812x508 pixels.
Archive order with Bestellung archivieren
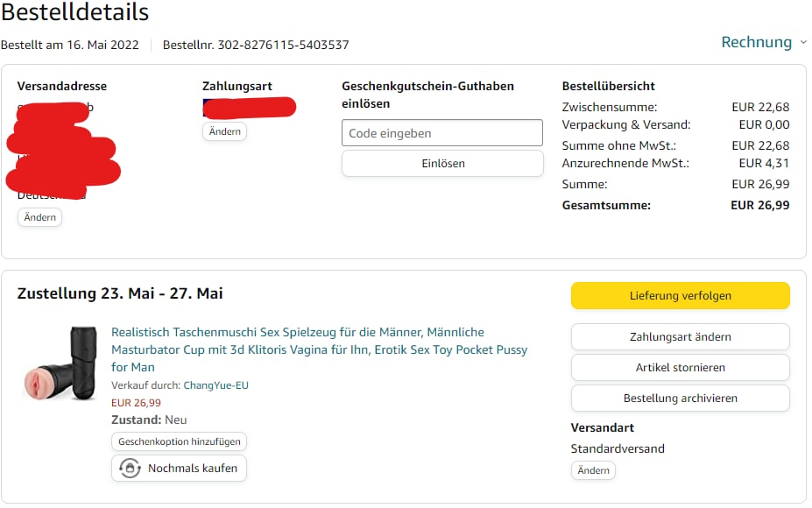(680, 398)
